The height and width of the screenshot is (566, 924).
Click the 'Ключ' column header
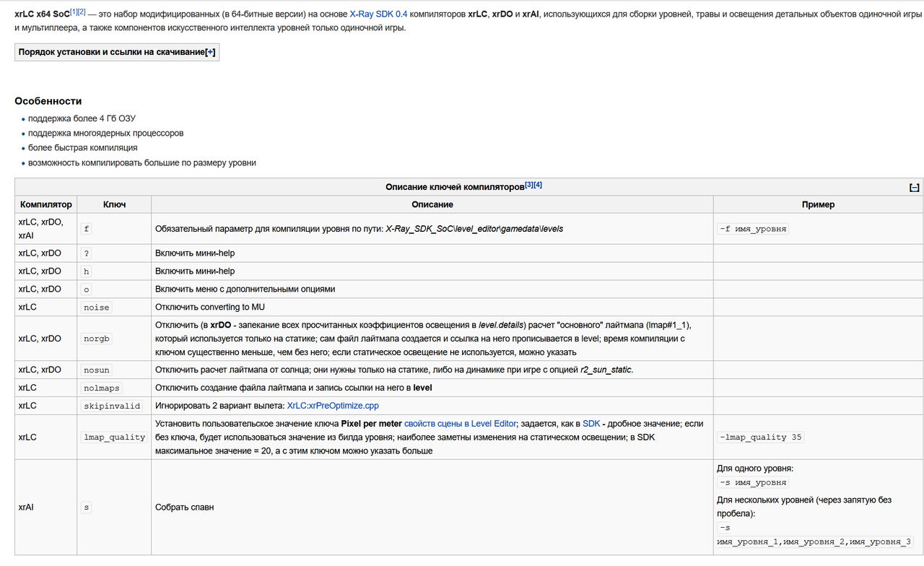point(114,205)
